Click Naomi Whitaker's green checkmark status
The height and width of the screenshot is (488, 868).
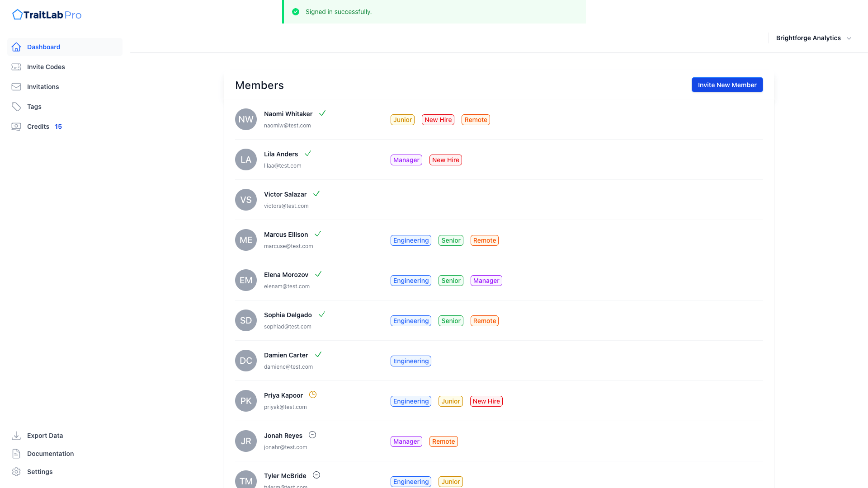pyautogui.click(x=322, y=113)
